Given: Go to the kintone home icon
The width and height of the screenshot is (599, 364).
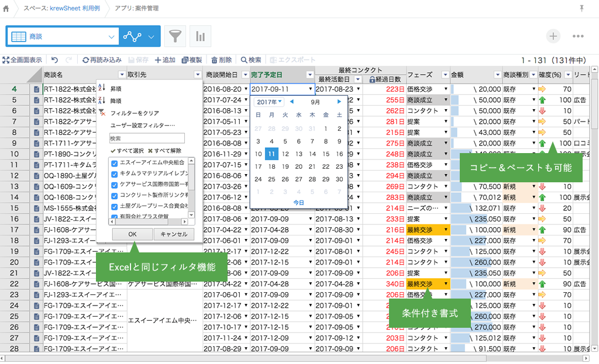Looking at the screenshot, I should click(6, 8).
